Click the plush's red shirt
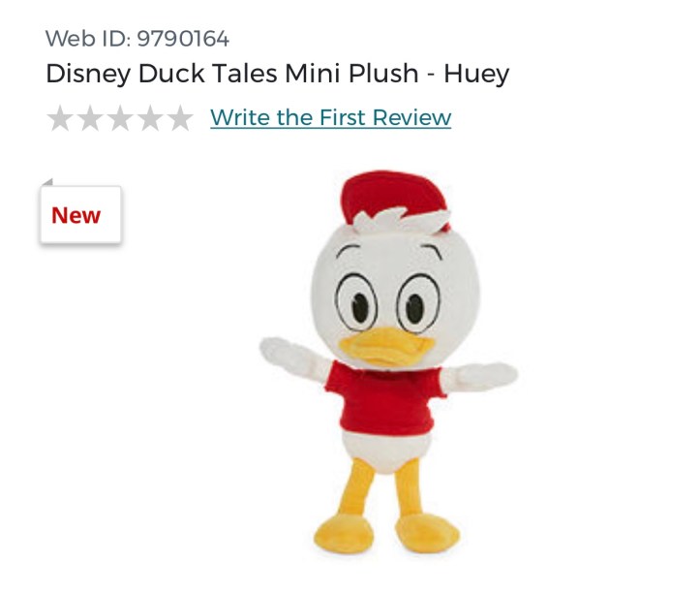 [x=384, y=397]
